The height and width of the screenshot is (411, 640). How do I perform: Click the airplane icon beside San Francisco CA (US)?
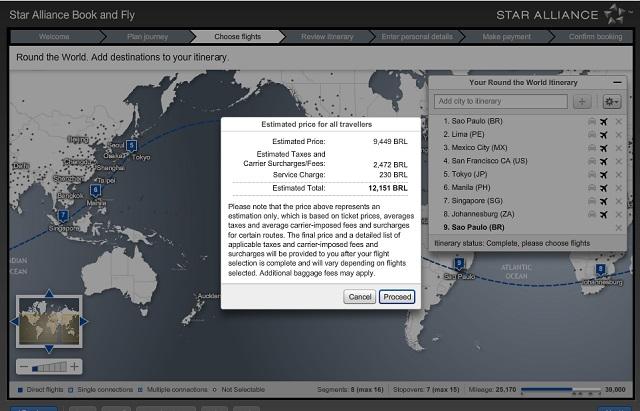tap(604, 161)
